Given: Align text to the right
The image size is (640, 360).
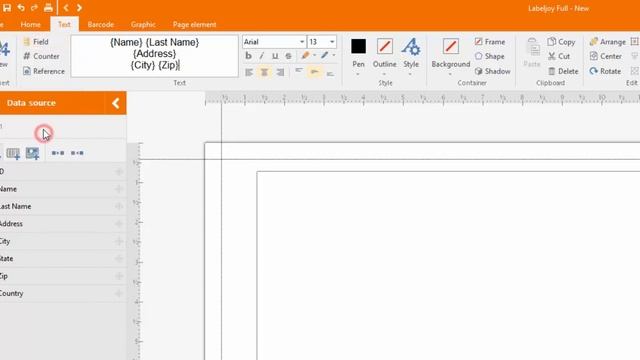Looking at the screenshot, I should click(x=280, y=73).
